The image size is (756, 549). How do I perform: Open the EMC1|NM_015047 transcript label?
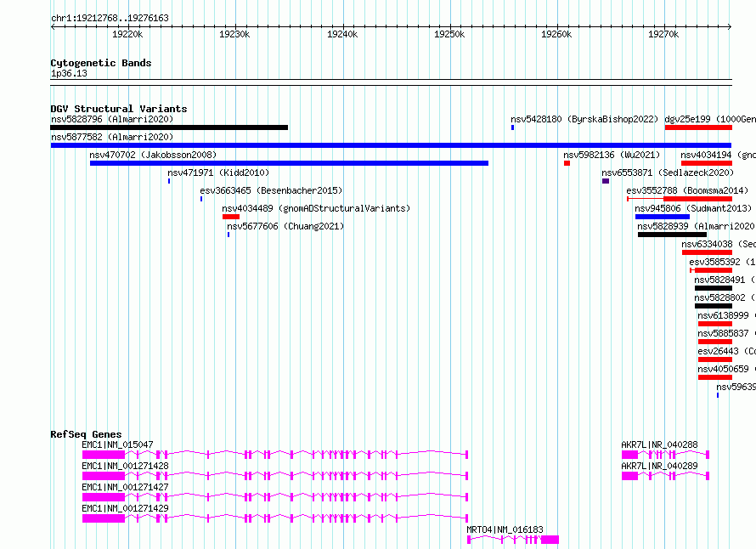pyautogui.click(x=117, y=444)
